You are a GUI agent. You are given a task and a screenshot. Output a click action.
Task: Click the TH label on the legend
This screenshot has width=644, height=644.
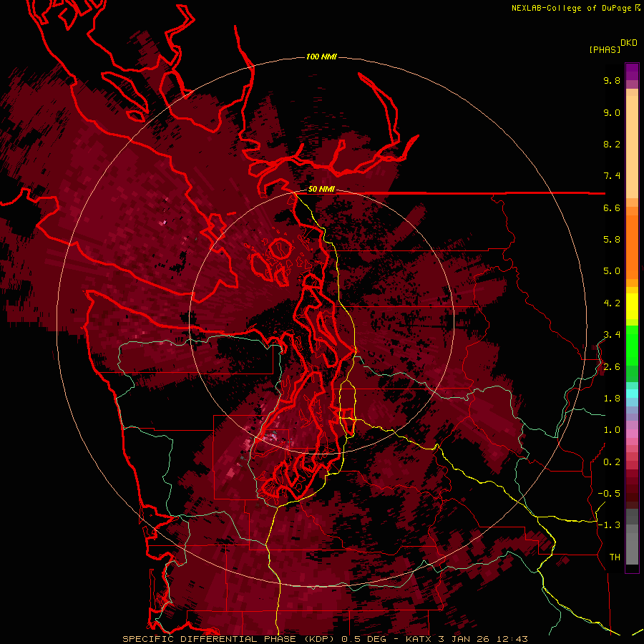(615, 557)
